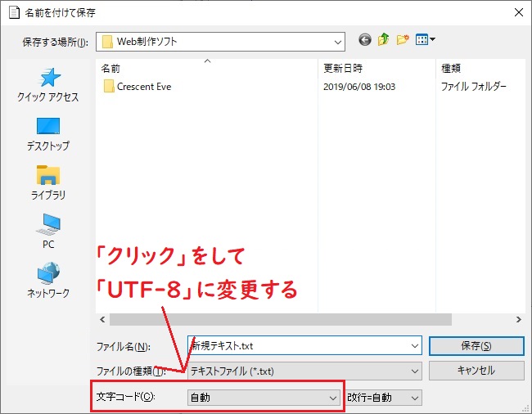Select Quick Access star icon

(48, 79)
